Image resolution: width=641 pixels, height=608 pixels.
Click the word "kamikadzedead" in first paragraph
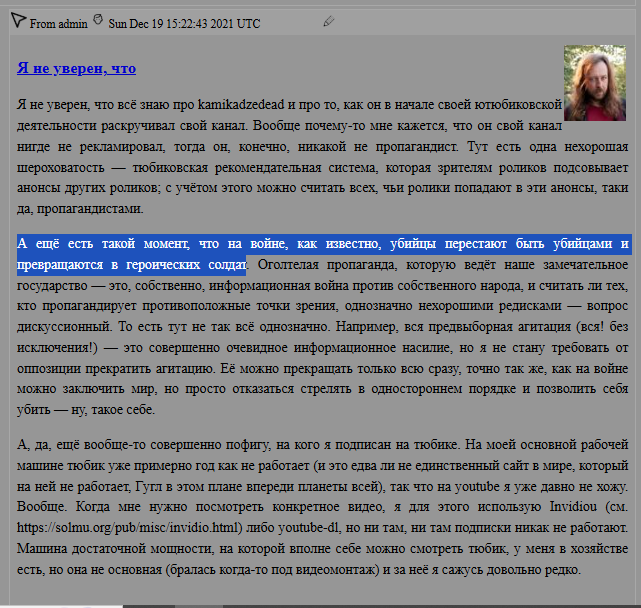(241, 105)
